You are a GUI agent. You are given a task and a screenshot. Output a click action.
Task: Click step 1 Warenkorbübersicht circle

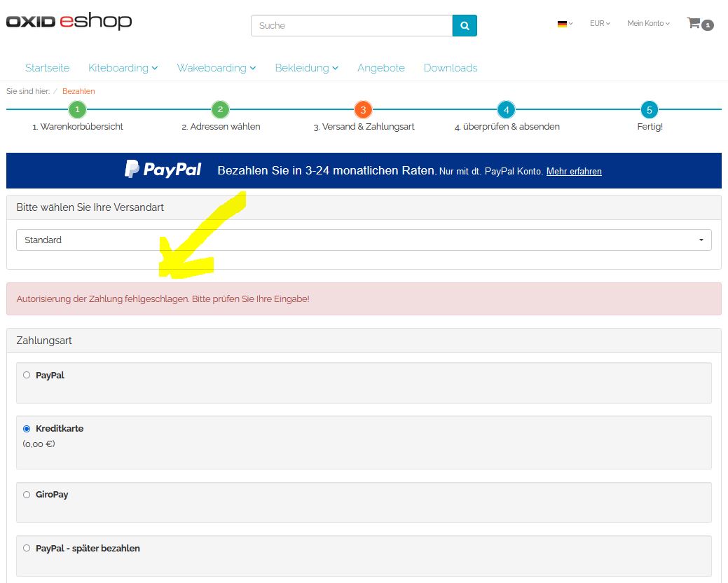pyautogui.click(x=77, y=109)
